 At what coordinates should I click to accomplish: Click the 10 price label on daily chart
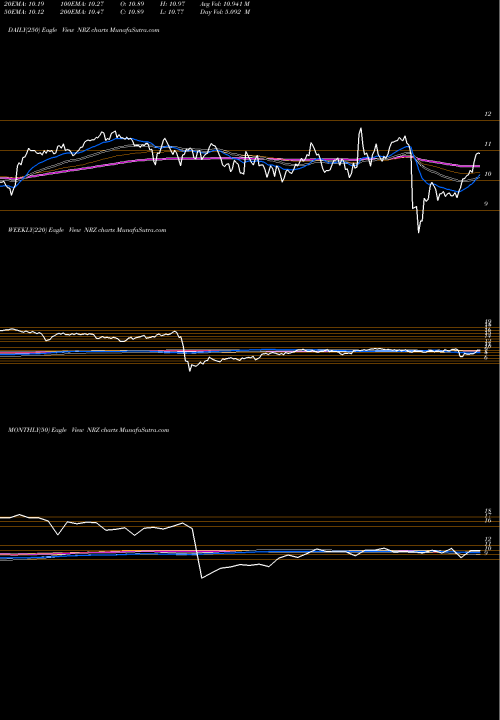(488, 174)
